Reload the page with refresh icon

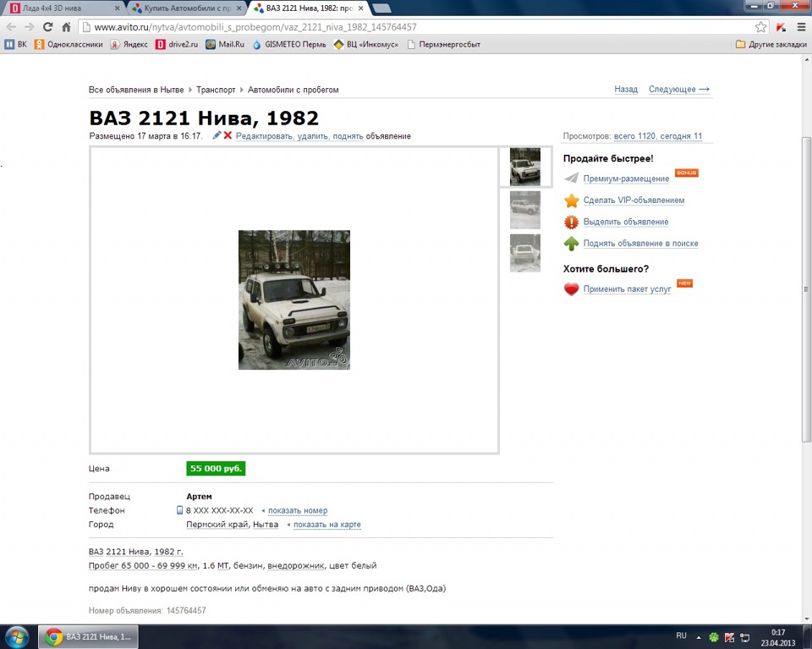click(47, 27)
